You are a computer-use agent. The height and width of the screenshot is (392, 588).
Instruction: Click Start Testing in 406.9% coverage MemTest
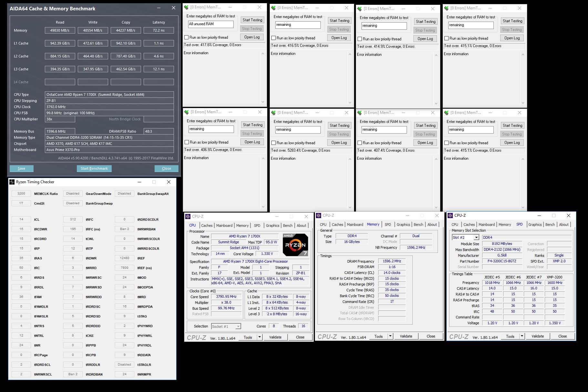tap(253, 125)
